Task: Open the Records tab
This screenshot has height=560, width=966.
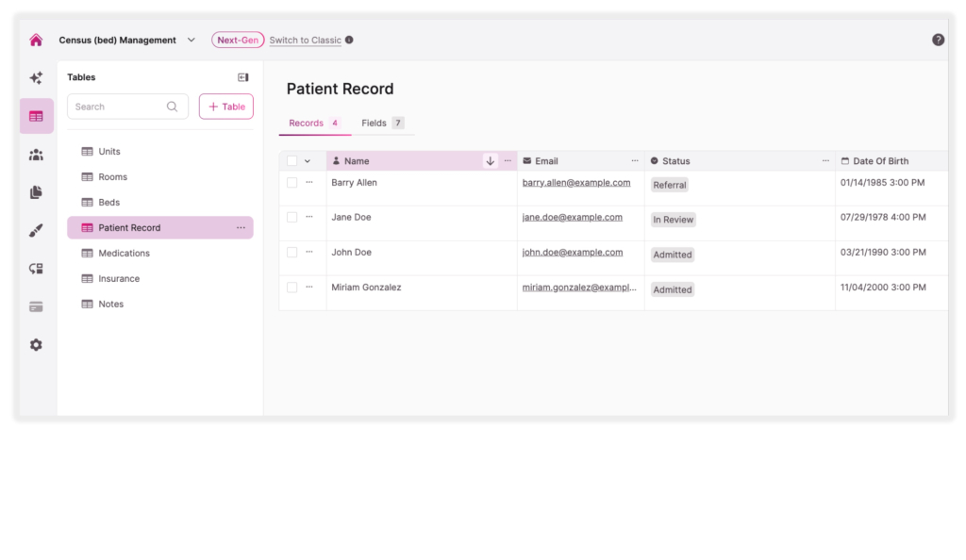Action: tap(307, 123)
